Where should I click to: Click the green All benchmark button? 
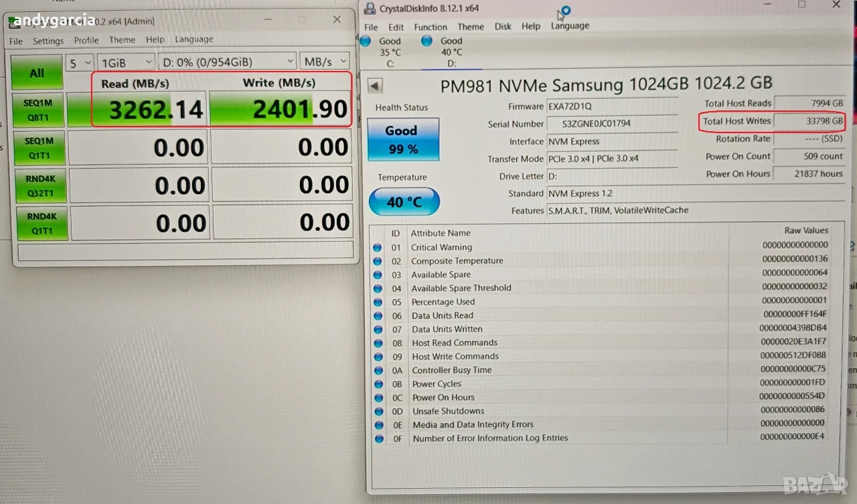pyautogui.click(x=37, y=73)
